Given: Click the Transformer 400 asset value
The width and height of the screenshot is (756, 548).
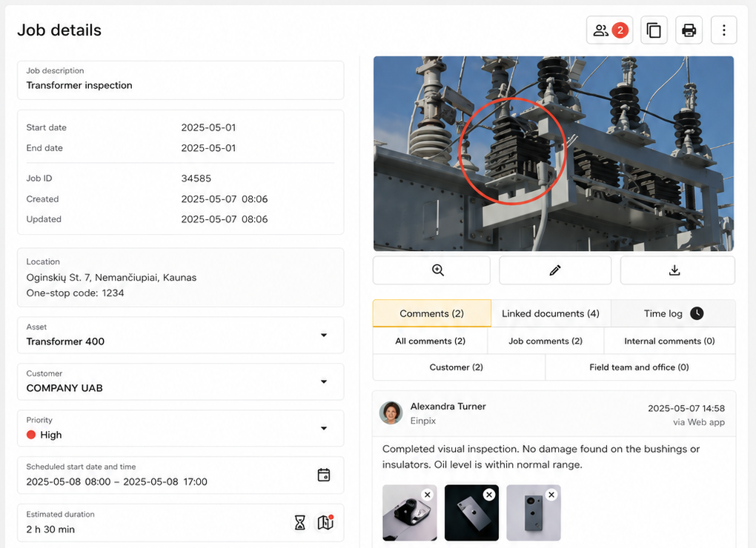Looking at the screenshot, I should [x=65, y=341].
